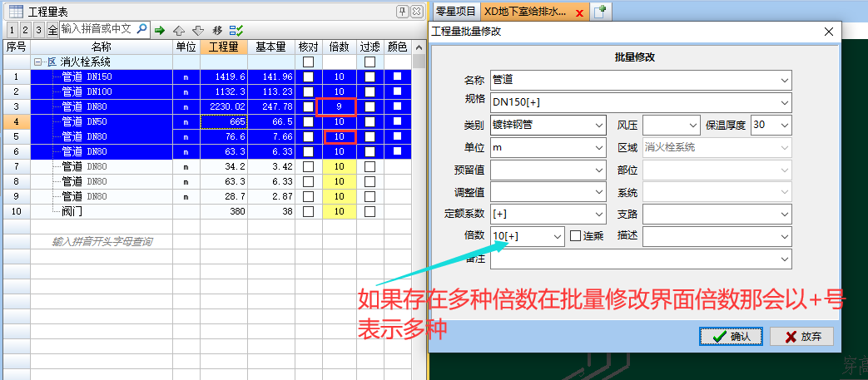Click the 放弃 cancel button
The image size is (868, 380).
(x=801, y=337)
